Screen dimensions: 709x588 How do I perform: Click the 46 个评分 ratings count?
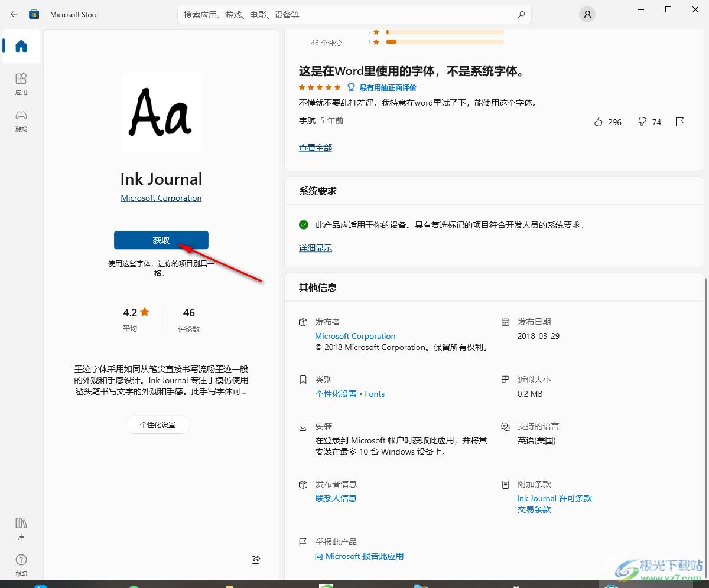click(x=326, y=43)
